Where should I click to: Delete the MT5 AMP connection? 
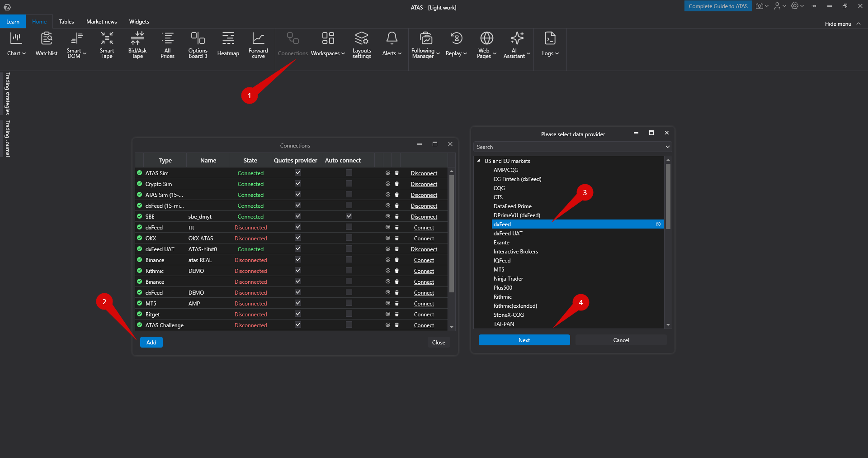pos(396,303)
